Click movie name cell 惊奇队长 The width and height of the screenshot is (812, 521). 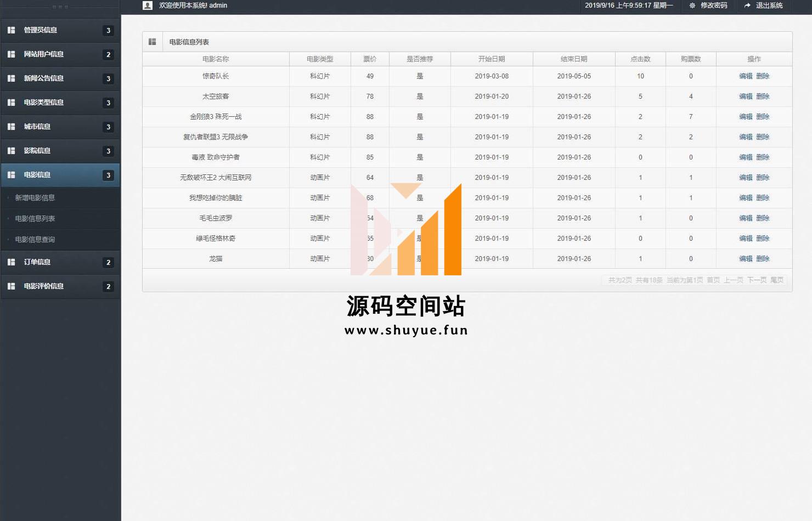point(216,76)
